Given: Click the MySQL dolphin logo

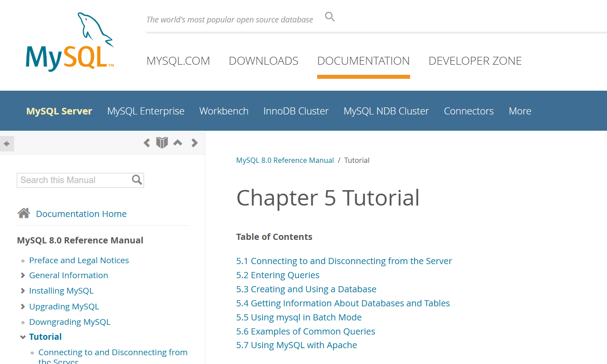Looking at the screenshot, I should point(70,42).
